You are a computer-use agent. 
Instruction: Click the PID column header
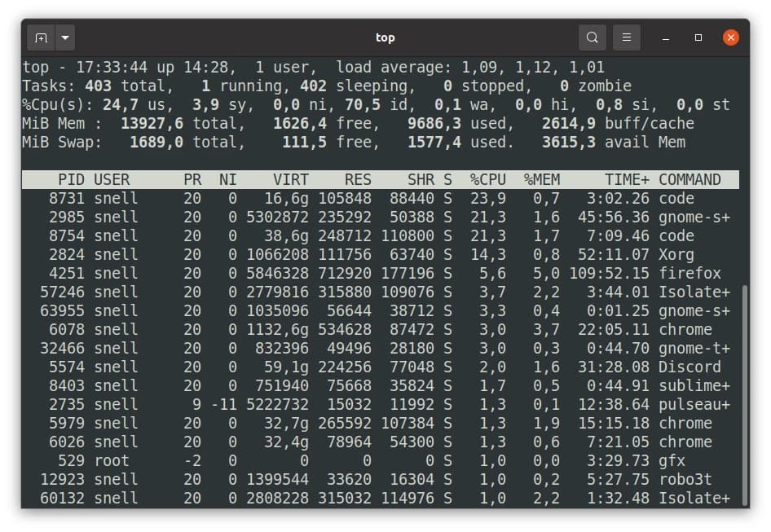(x=71, y=179)
